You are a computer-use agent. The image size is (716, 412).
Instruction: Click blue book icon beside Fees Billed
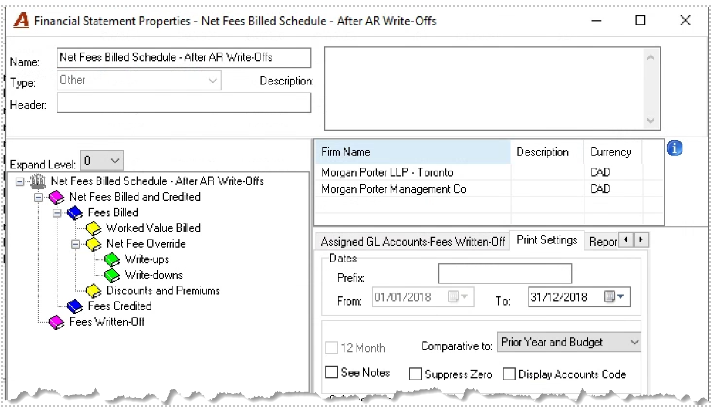pyautogui.click(x=75, y=213)
